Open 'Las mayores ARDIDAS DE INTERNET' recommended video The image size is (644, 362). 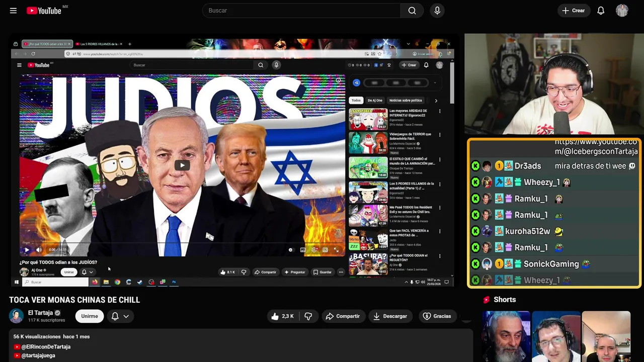(368, 120)
